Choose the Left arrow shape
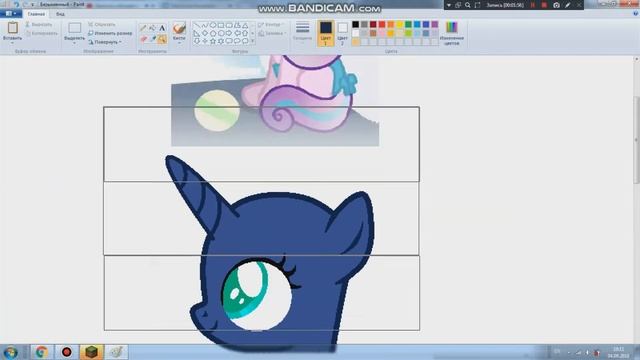Image resolution: width=640 pixels, height=360 pixels. [x=237, y=33]
